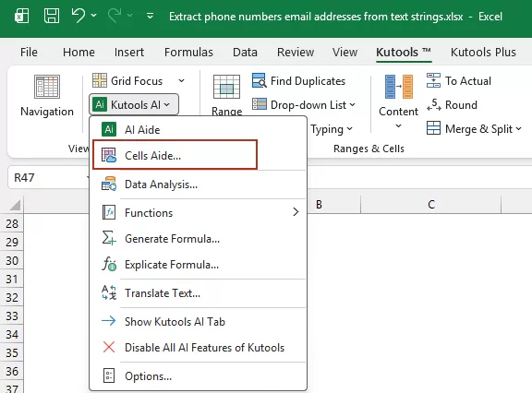
Task: Open the Formulas tab
Action: pyautogui.click(x=188, y=53)
